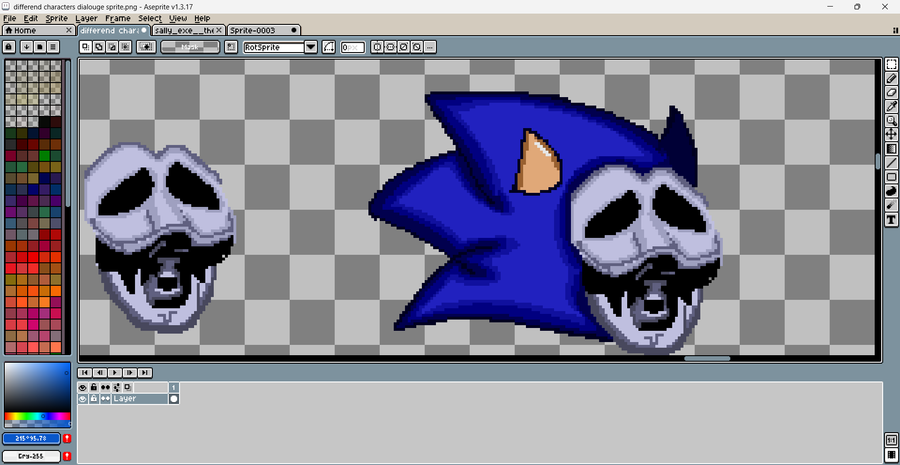This screenshot has height=465, width=900.
Task: Select the Gradient tool
Action: pyautogui.click(x=891, y=149)
